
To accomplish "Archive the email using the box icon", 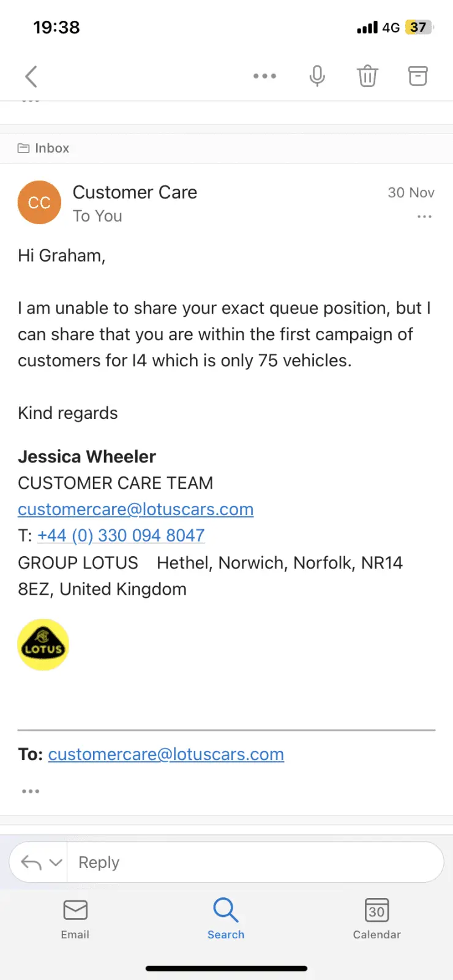I will click(x=417, y=77).
